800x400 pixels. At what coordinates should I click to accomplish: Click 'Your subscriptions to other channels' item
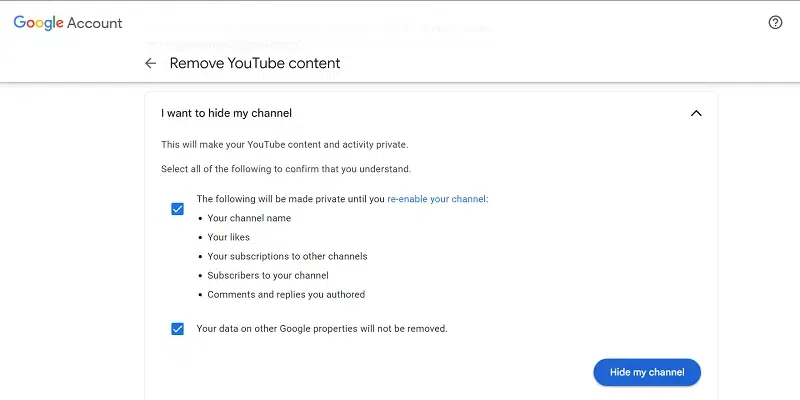coord(287,256)
